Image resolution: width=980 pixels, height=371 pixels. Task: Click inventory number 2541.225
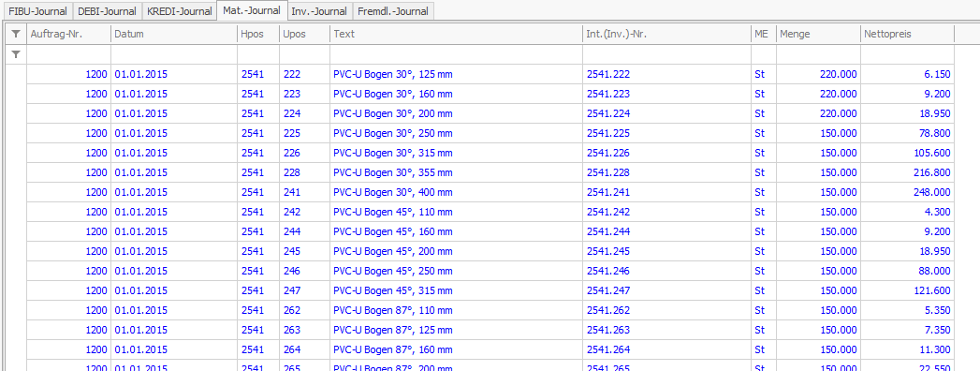click(608, 133)
